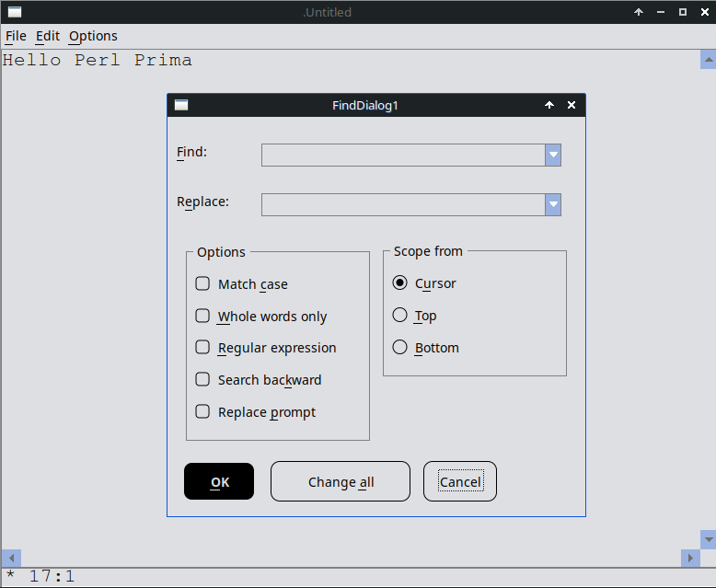Click the Cancel button
This screenshot has height=588, width=716.
[459, 482]
